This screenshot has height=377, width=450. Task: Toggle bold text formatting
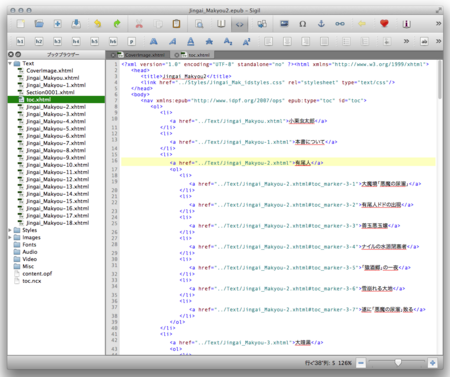click(x=153, y=41)
